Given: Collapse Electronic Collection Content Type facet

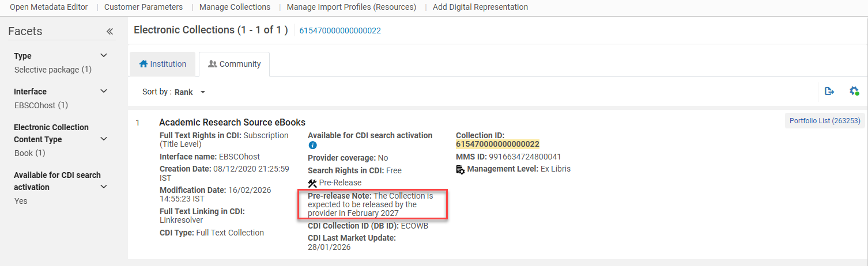Looking at the screenshot, I should 104,139.
